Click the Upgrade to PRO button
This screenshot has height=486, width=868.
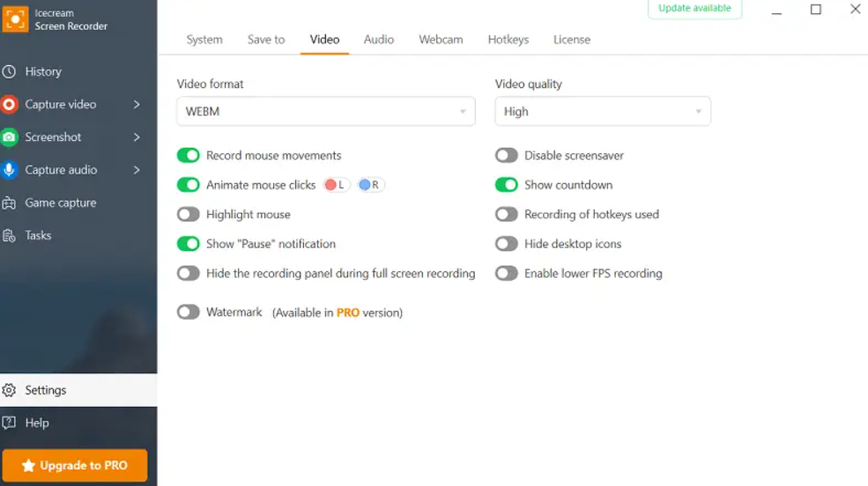75,465
